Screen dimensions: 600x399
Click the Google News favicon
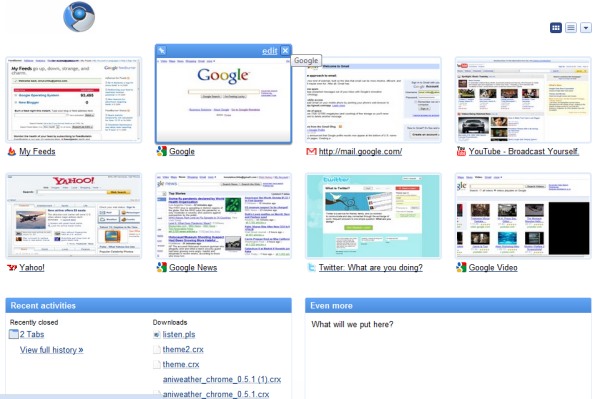click(x=161, y=267)
